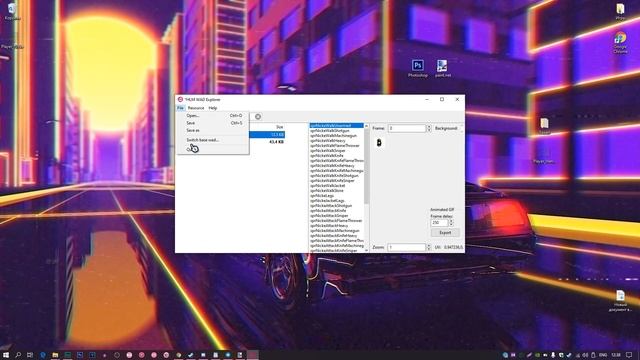Select the sprNickeLegs sprite entry
640x360 pixels.
[336, 196]
